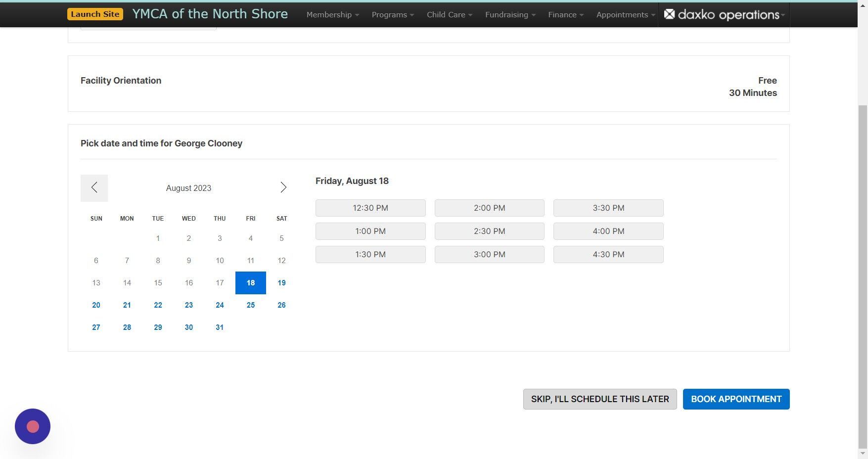Screen dimensions: 868x459
Task: Click the next-month chevron arrow
Action: [283, 187]
